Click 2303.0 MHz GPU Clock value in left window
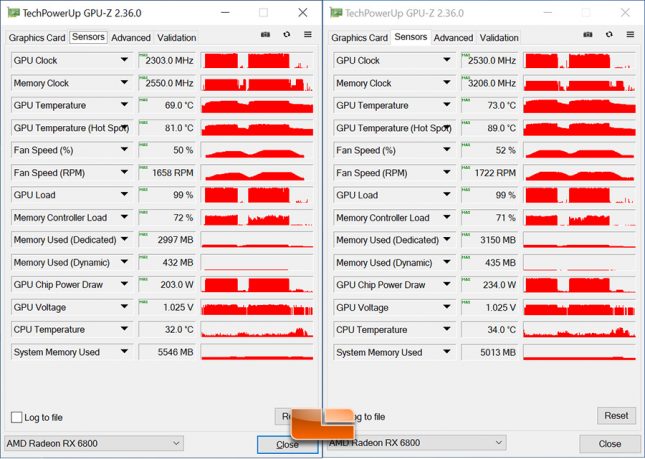This screenshot has height=459, width=645. coord(167,60)
